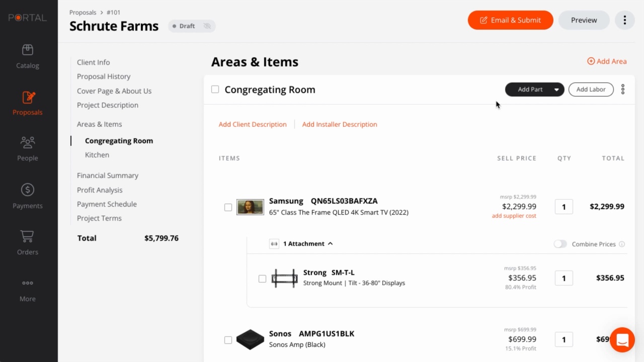Click the Strong mount thumbnail

tap(284, 278)
